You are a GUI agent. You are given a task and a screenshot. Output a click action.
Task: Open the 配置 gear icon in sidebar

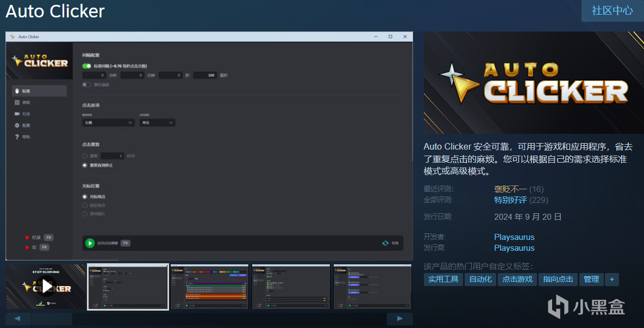click(x=17, y=125)
